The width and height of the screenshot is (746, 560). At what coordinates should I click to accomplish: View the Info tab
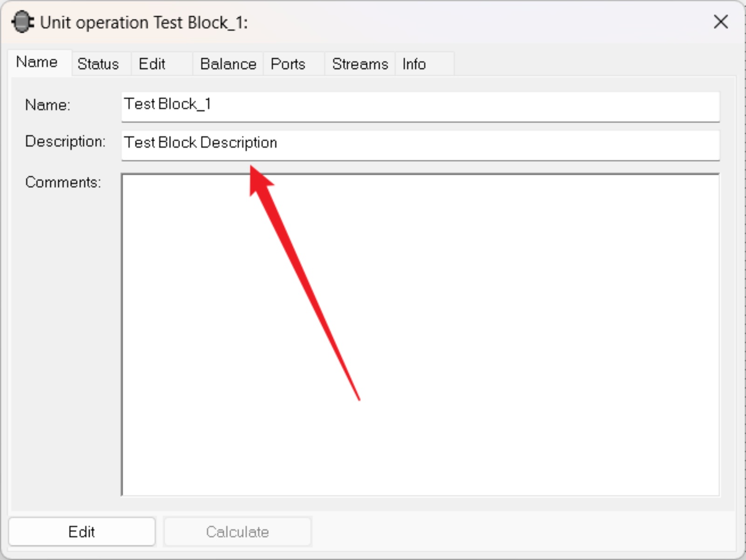414,64
